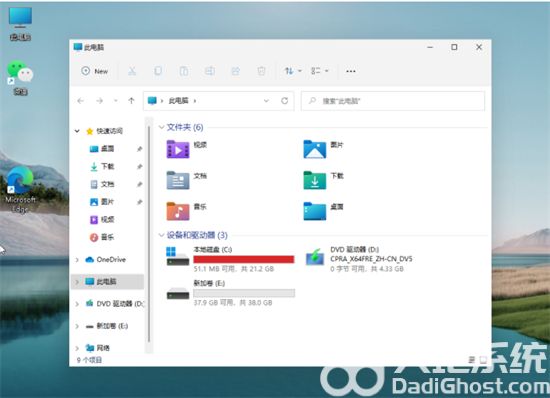Select the purple 视频 folder in main pane

click(x=178, y=149)
